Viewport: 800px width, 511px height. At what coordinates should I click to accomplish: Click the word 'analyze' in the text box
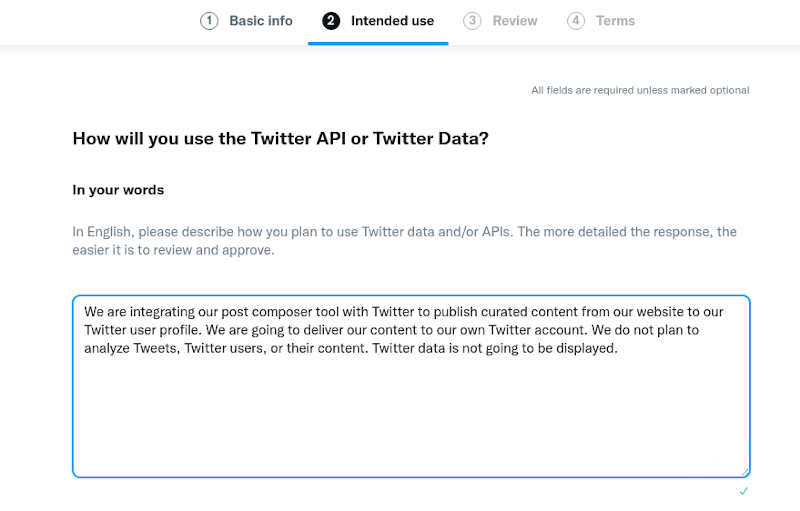[107, 348]
